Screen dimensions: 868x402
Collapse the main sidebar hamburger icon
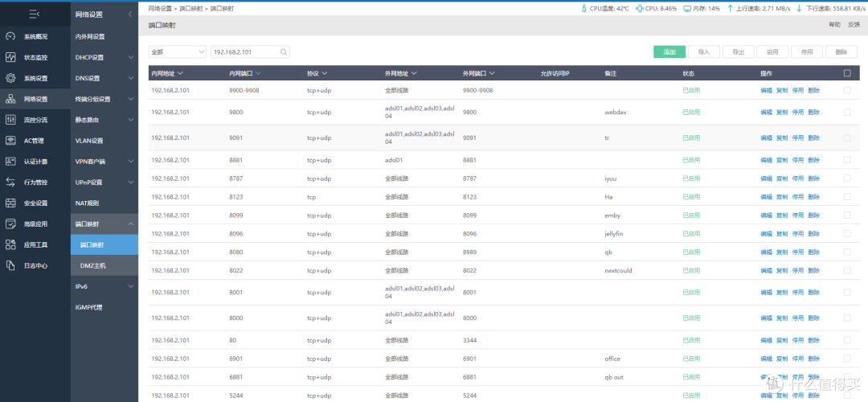point(35,14)
